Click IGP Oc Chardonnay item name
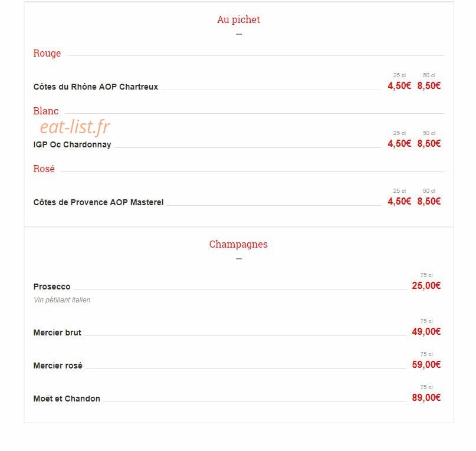This screenshot has width=476, height=451. 72,144
